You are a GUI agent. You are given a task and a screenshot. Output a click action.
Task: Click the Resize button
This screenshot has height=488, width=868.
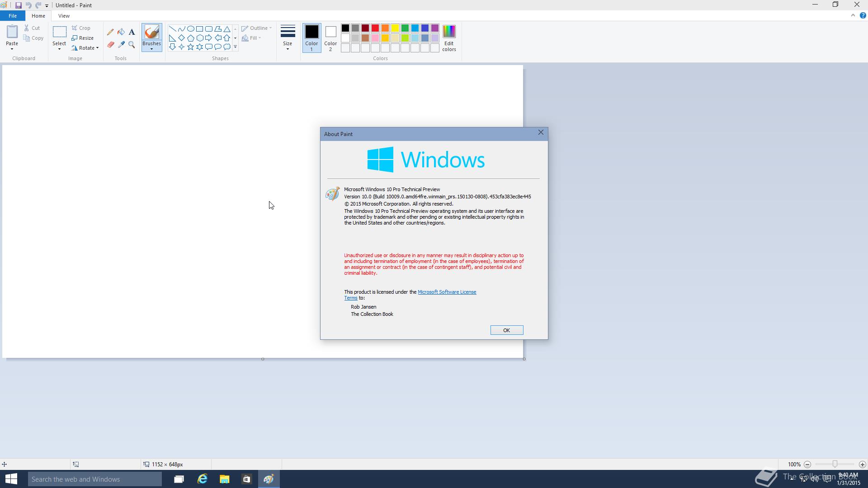(83, 38)
